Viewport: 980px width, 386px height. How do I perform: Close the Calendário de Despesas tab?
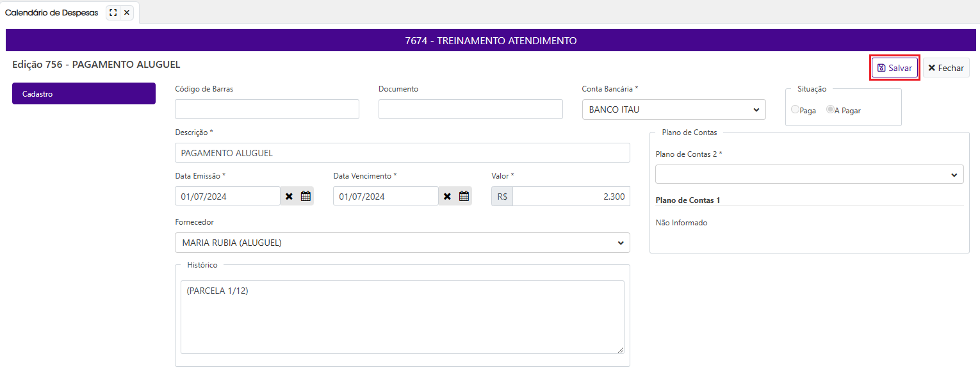click(x=127, y=12)
